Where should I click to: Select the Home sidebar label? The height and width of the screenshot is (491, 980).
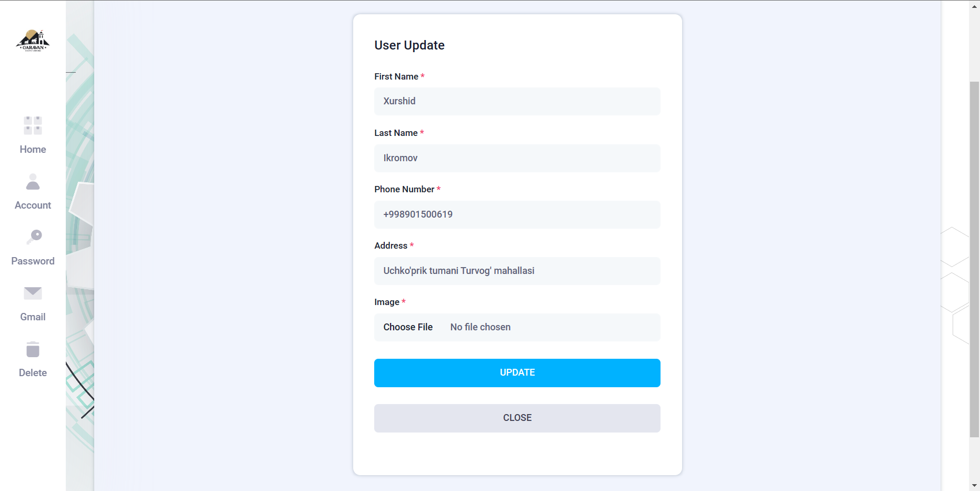click(32, 149)
